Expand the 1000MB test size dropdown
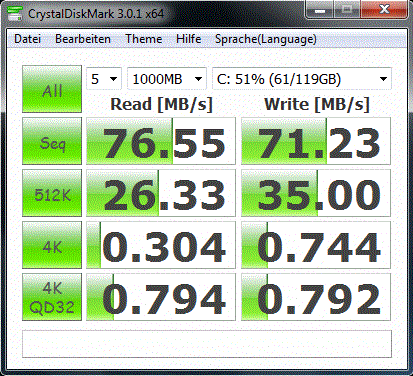This screenshot has height=376, width=413. pyautogui.click(x=167, y=79)
